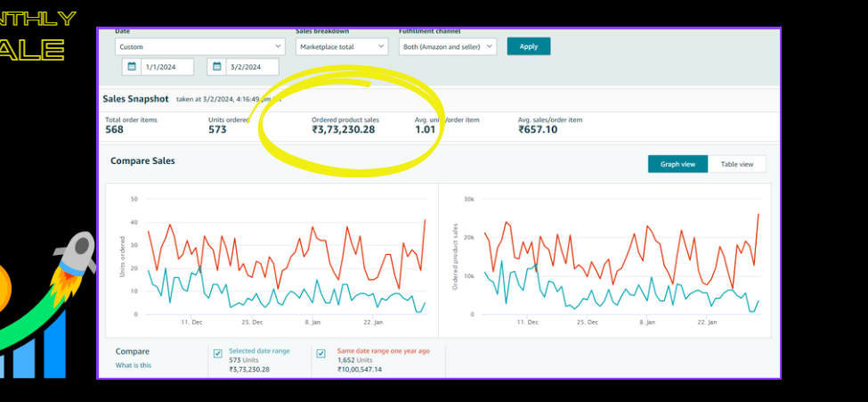Image resolution: width=868 pixels, height=402 pixels.
Task: Uncheck Same date range one year ago
Action: 321,354
